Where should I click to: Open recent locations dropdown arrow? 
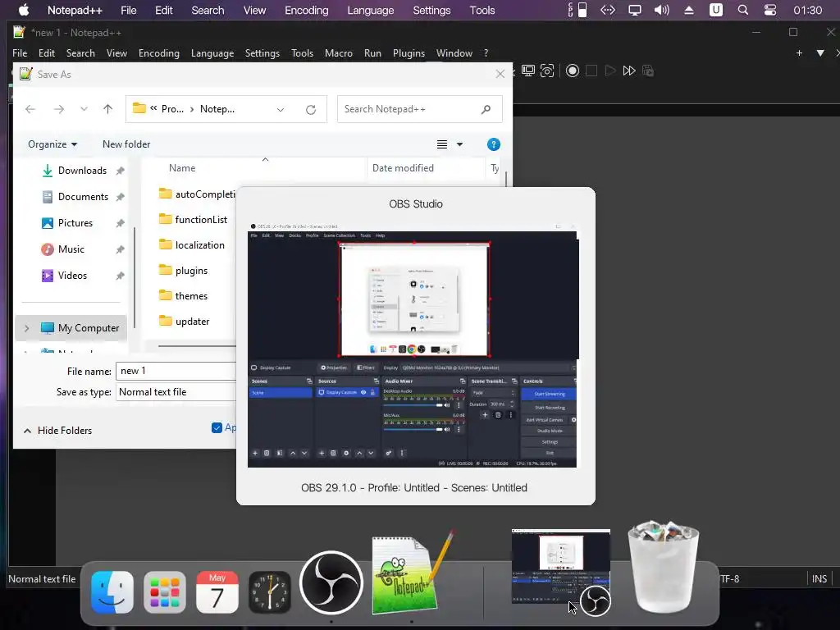pyautogui.click(x=84, y=109)
